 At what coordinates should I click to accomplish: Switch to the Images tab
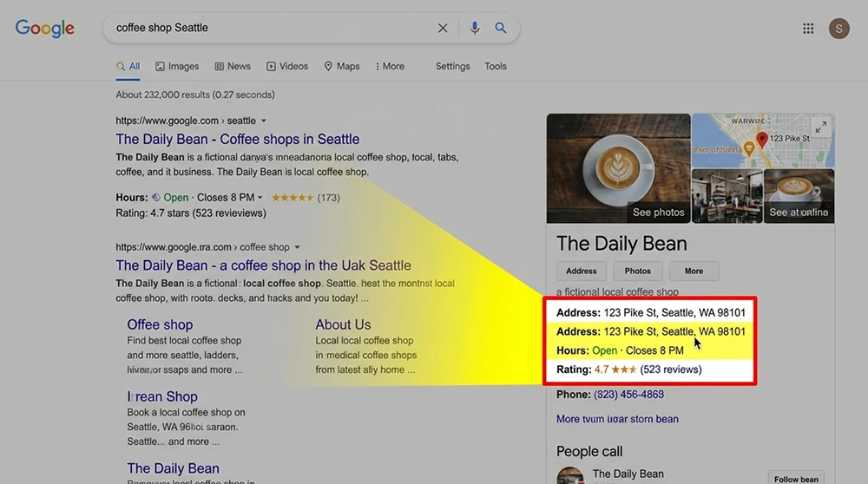pos(177,67)
